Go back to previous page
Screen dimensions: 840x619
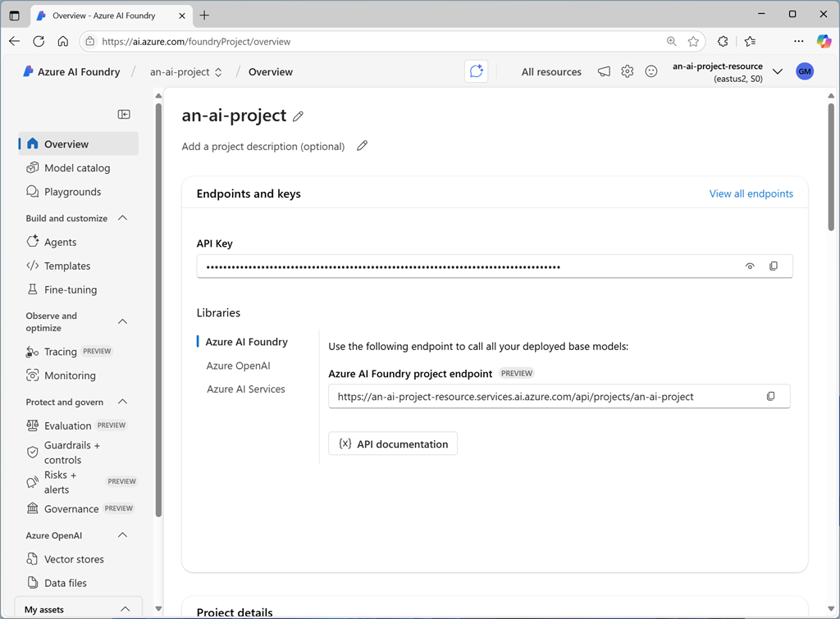(15, 41)
